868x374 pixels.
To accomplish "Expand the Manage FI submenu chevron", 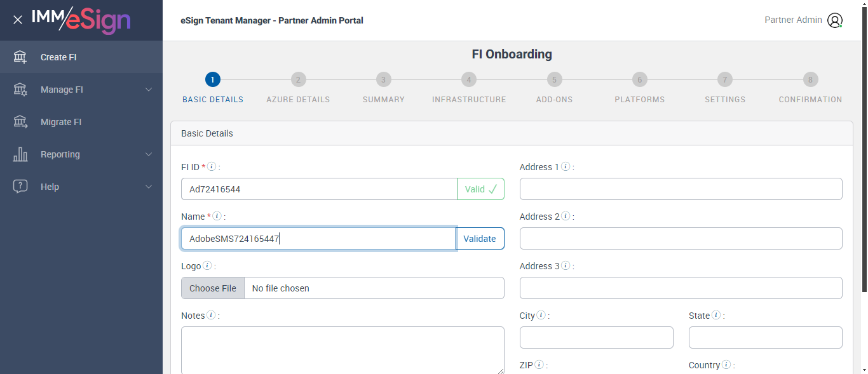I will coord(149,90).
